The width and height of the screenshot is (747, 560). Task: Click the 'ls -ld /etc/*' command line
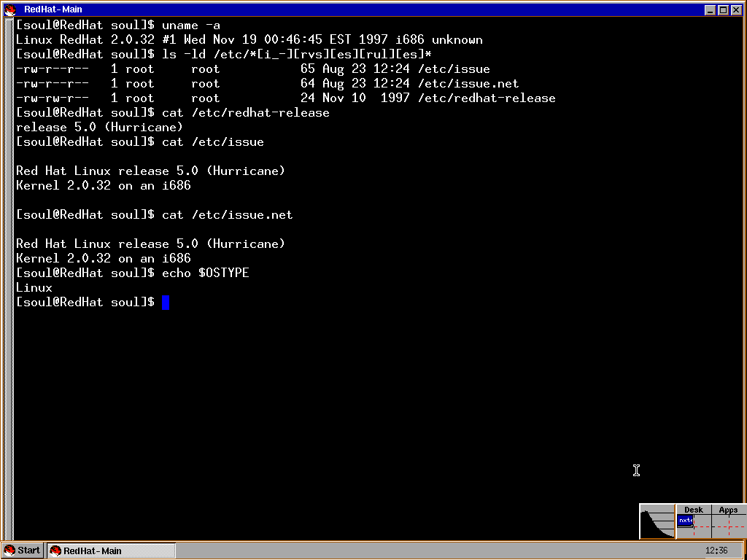pos(224,55)
